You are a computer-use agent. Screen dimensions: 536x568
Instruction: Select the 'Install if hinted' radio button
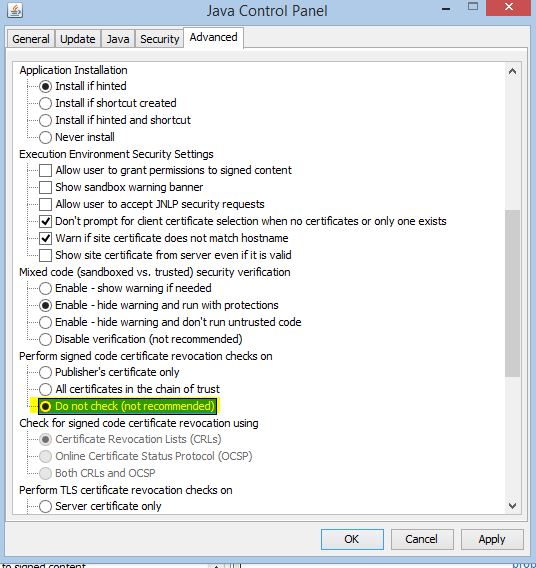click(45, 87)
